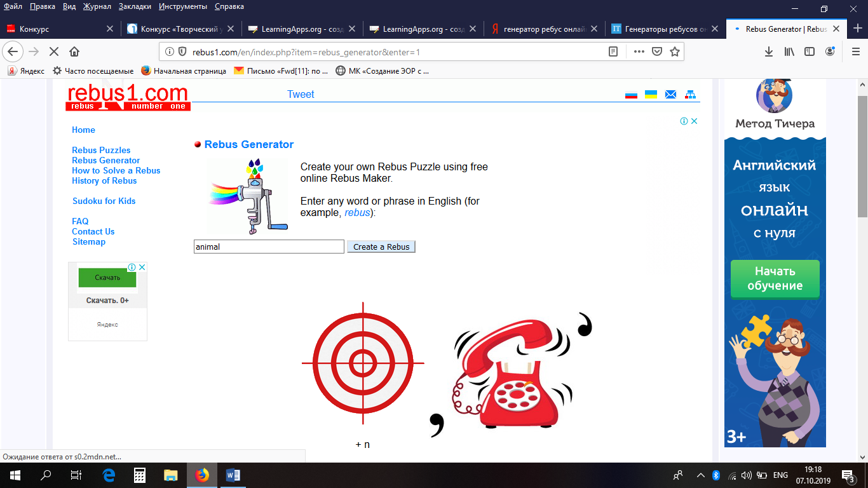
Task: Open the Журнал menu
Action: coord(97,6)
